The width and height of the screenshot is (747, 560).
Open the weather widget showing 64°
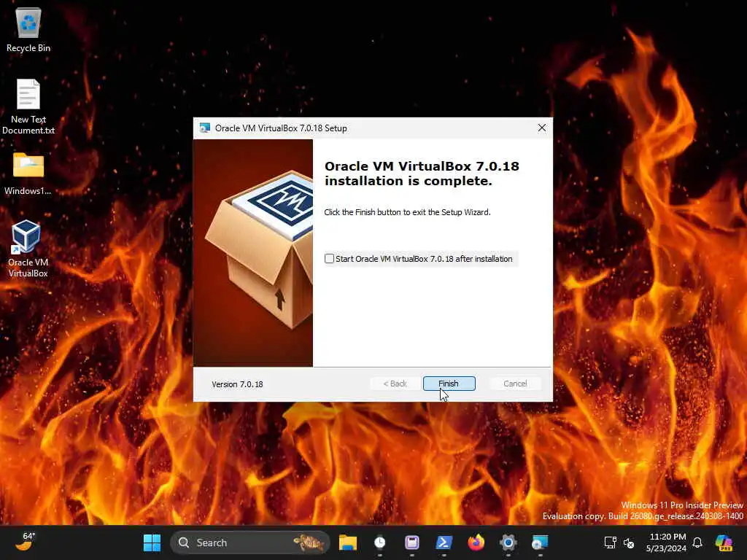pos(26,542)
